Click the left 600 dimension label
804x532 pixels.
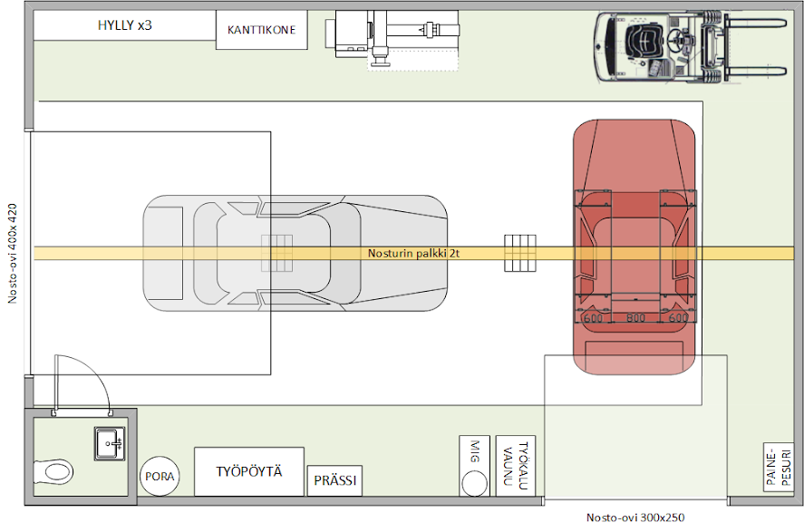click(x=594, y=318)
